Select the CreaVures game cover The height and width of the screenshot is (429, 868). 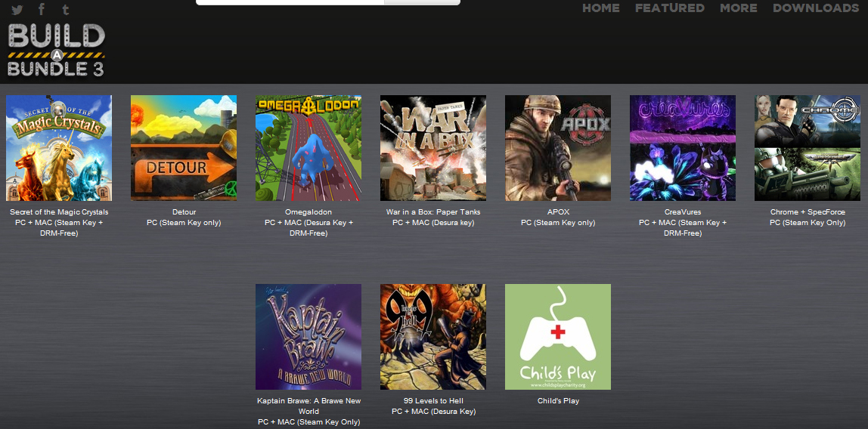pyautogui.click(x=683, y=147)
